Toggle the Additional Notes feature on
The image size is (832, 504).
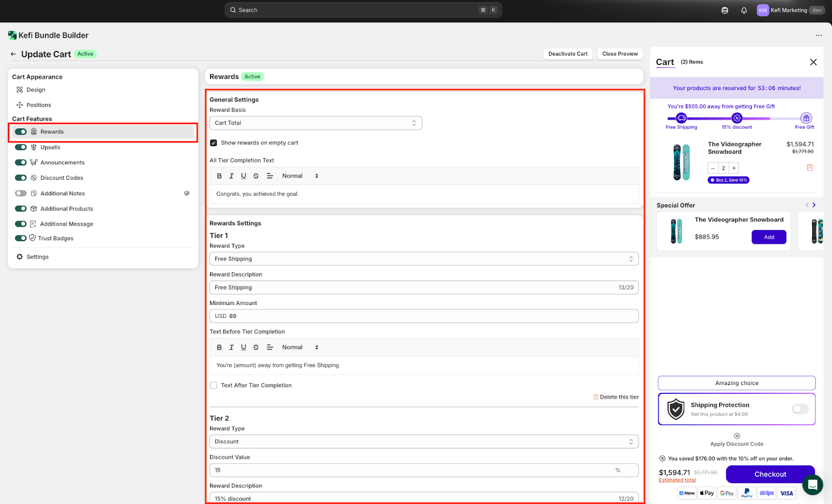[21, 193]
